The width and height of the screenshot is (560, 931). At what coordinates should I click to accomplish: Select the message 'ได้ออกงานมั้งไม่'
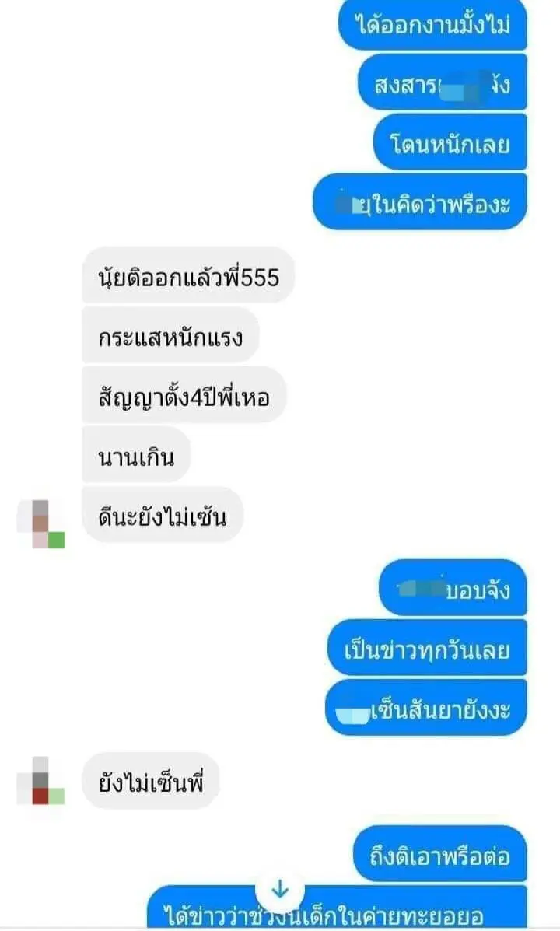pyautogui.click(x=432, y=24)
